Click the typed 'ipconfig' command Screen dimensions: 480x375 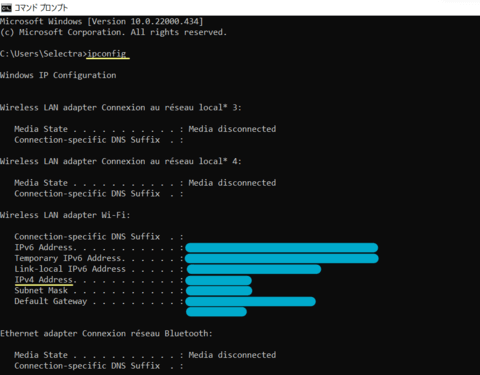point(107,54)
